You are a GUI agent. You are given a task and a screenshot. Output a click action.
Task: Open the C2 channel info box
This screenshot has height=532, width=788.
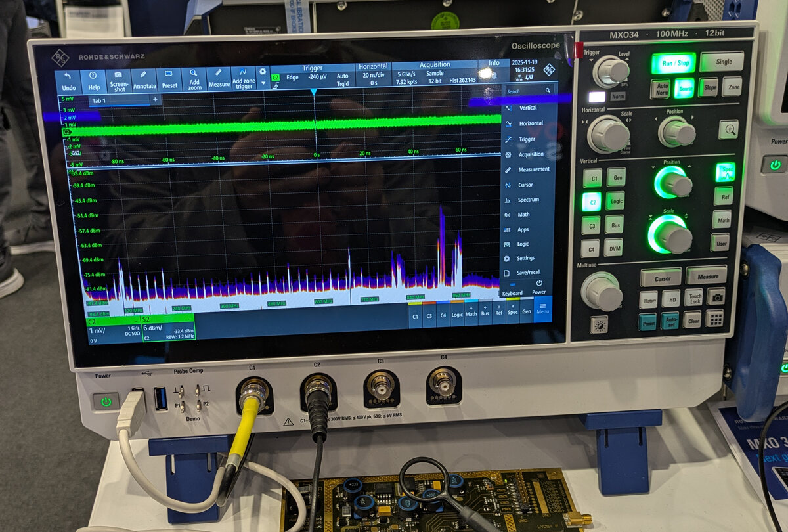point(114,330)
